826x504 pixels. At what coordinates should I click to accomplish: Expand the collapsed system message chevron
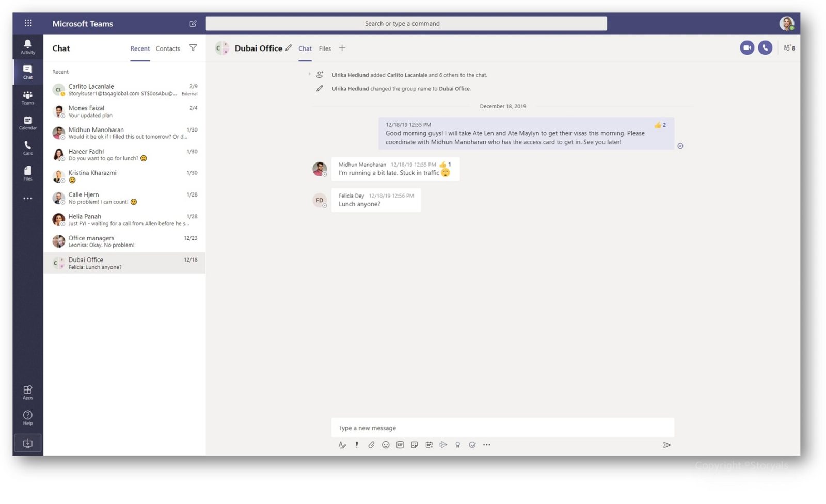(x=309, y=74)
